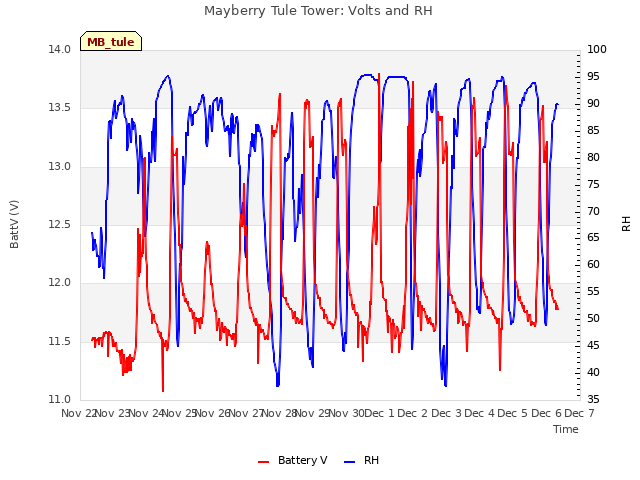Select the 11.5 left axis tick label
The height and width of the screenshot is (480, 640).
click(59, 341)
